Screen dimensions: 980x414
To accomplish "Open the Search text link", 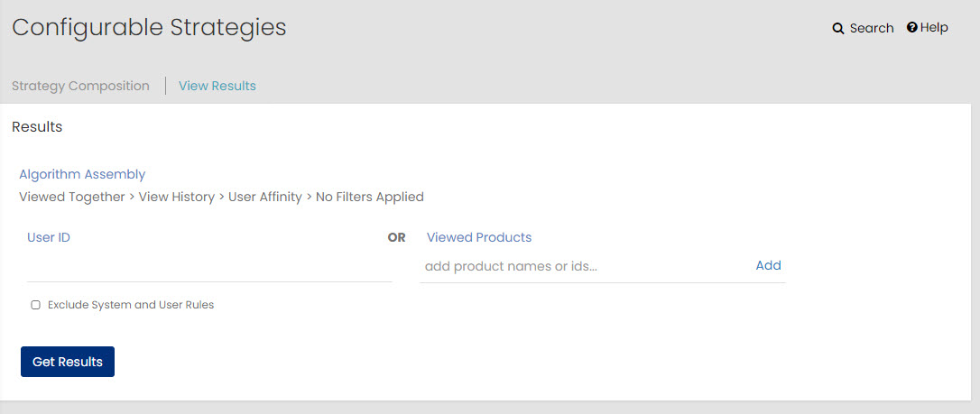I will coord(871,29).
